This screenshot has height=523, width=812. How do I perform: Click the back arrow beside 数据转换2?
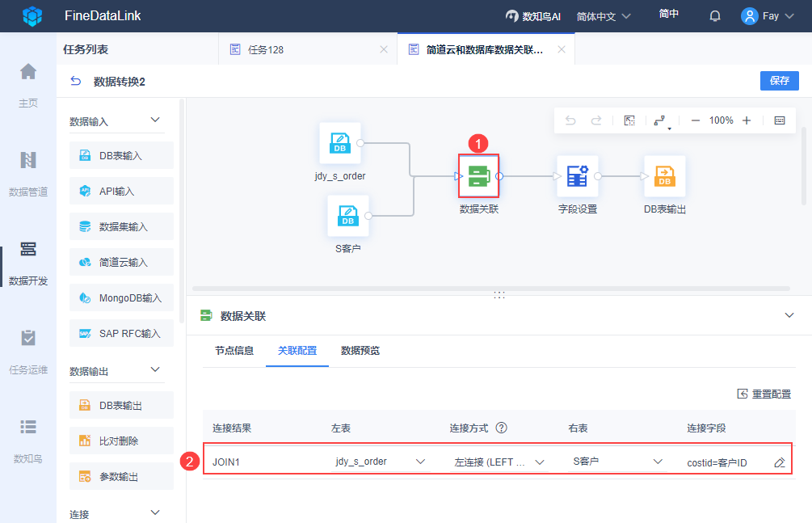(76, 82)
